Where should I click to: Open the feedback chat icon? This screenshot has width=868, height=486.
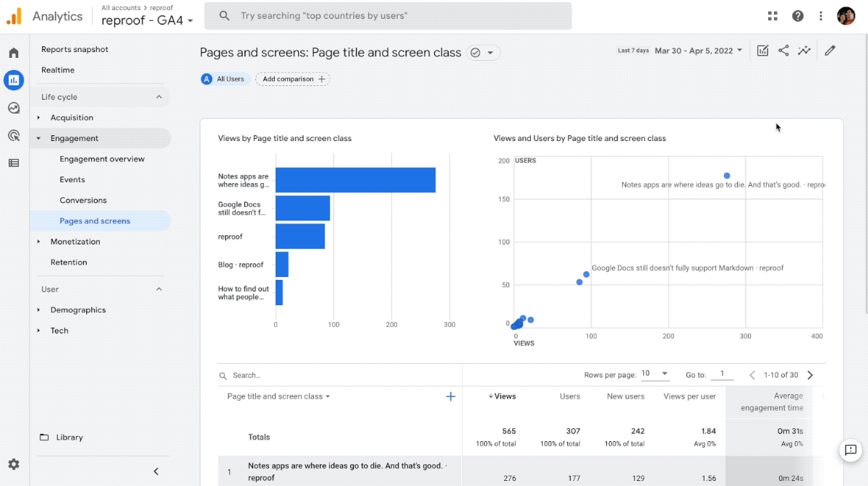851,450
